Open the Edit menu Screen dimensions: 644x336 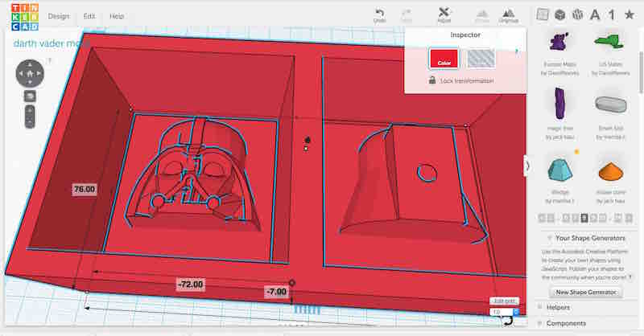pyautogui.click(x=89, y=16)
